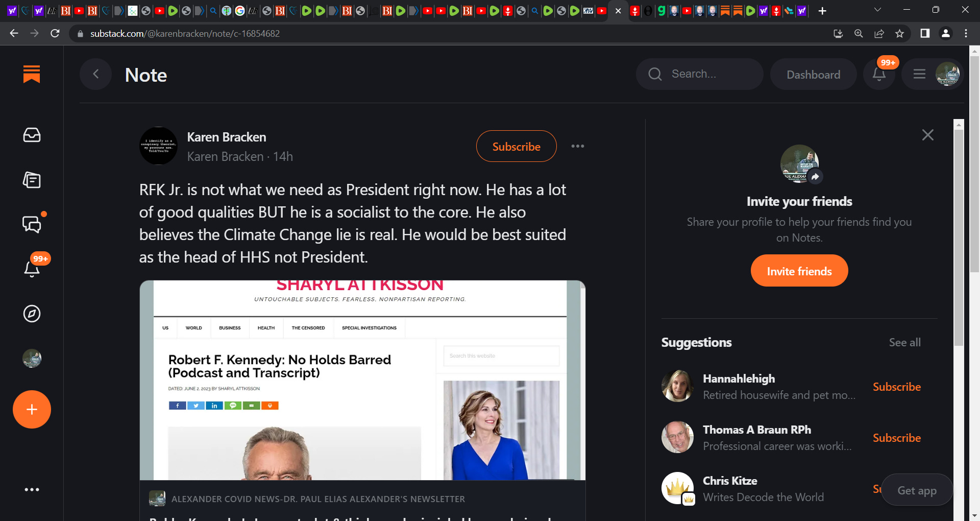Viewport: 980px width, 521px height.
Task: Click the Get app button
Action: (x=917, y=490)
